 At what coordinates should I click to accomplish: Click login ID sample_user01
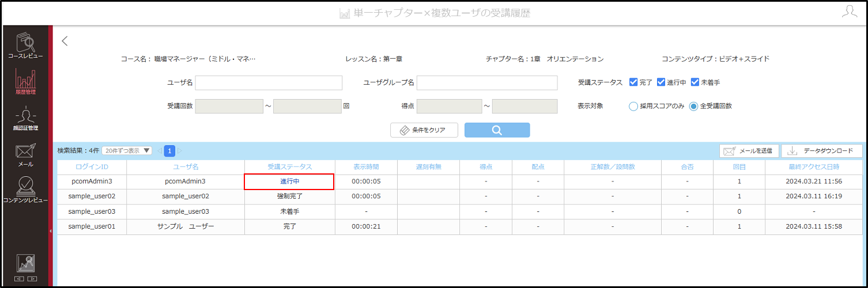click(x=92, y=226)
